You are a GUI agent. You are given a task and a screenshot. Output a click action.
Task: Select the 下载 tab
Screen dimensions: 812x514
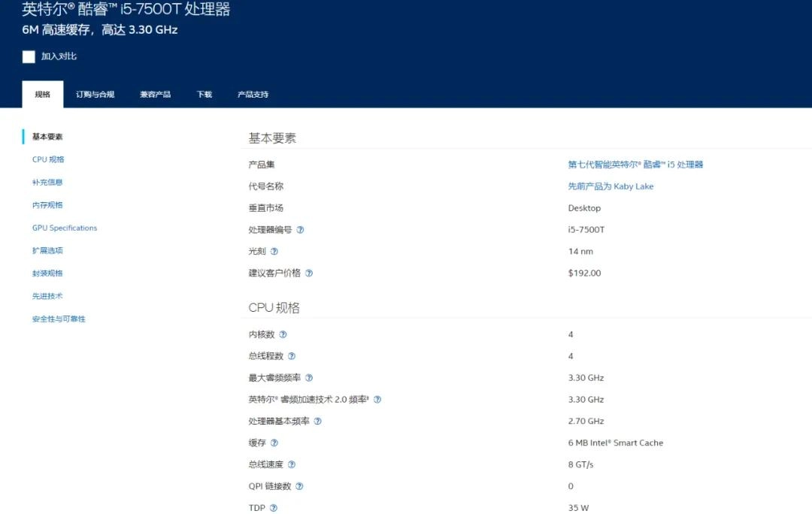(x=205, y=95)
